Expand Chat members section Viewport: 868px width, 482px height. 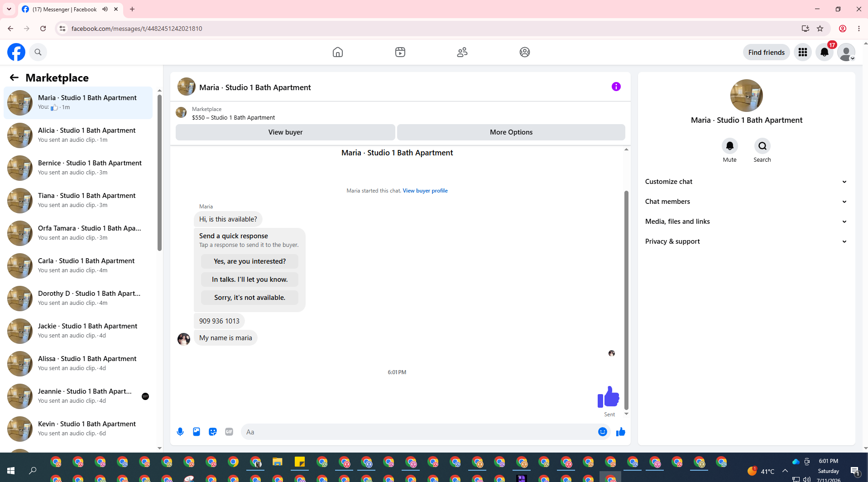coord(747,202)
